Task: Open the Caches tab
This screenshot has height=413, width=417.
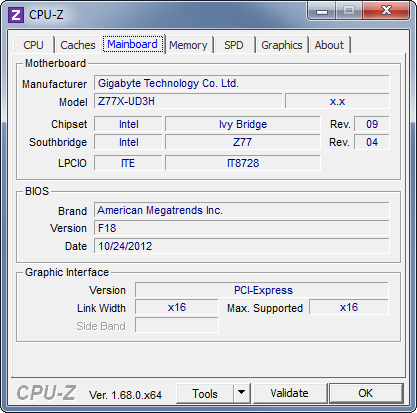Action: (x=78, y=45)
